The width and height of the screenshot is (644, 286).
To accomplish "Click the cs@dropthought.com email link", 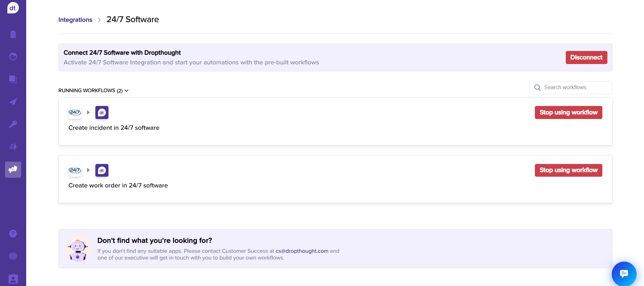I will click(x=302, y=251).
